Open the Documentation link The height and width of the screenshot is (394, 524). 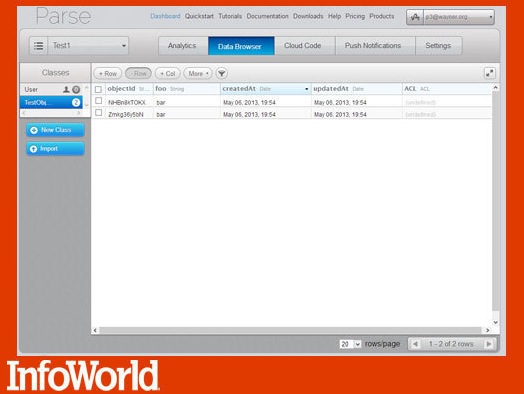pyautogui.click(x=267, y=16)
